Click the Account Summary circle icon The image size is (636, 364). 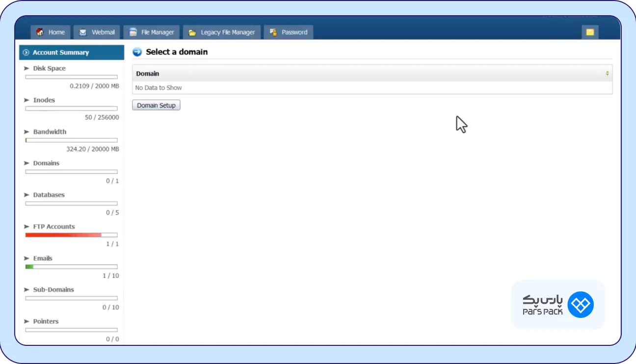click(26, 52)
